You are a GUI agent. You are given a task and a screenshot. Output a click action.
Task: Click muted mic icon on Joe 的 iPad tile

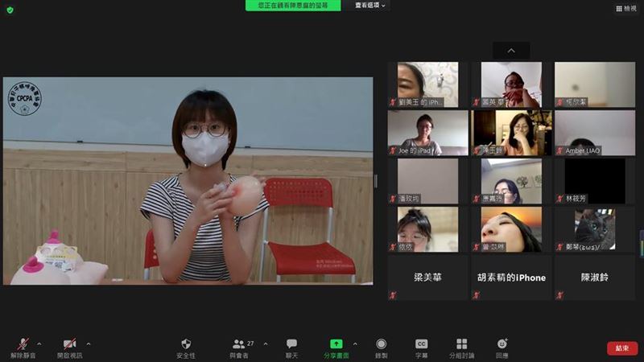(393, 150)
